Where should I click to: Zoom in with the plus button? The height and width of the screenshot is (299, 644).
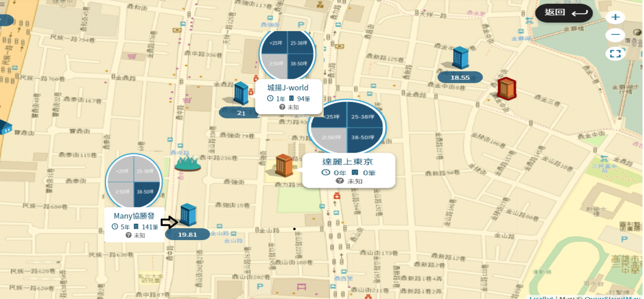pos(615,17)
